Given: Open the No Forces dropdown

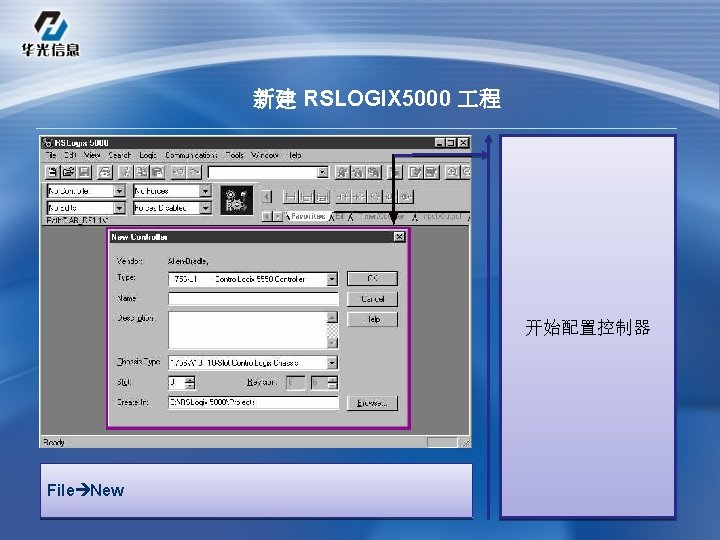Looking at the screenshot, I should pos(205,191).
